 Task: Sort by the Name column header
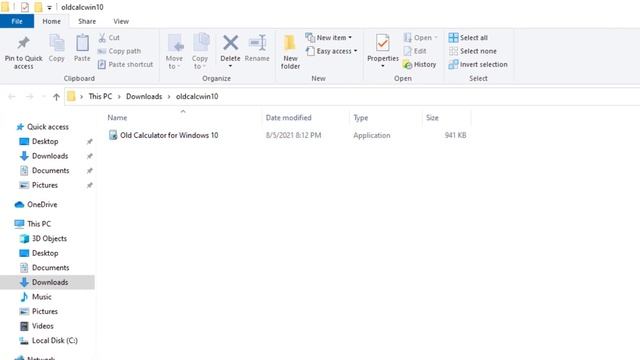[117, 118]
